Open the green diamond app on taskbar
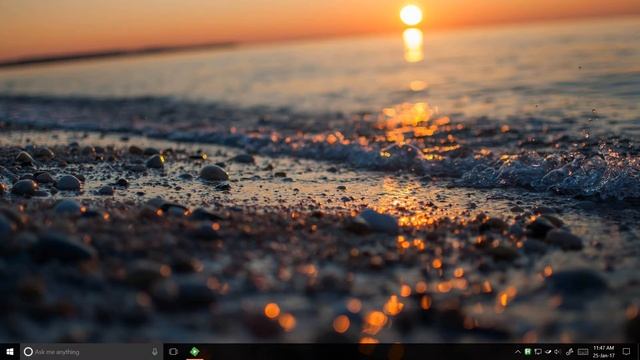 [195, 351]
